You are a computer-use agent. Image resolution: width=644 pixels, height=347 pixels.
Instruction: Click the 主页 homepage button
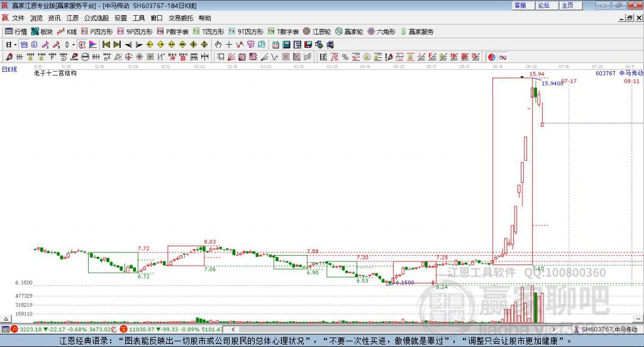tap(570, 5)
